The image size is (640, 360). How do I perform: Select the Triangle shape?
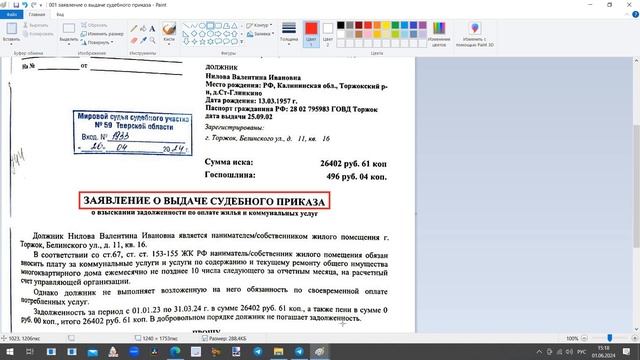coord(234,26)
